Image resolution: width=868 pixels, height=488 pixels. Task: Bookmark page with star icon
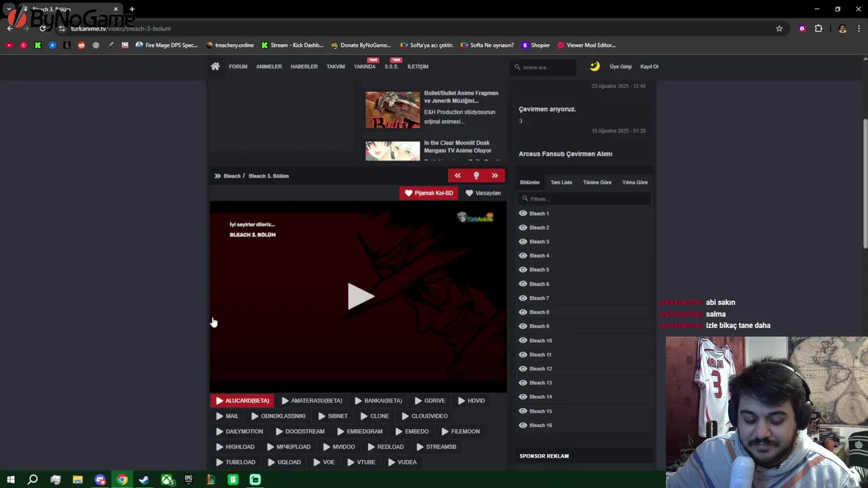point(779,28)
